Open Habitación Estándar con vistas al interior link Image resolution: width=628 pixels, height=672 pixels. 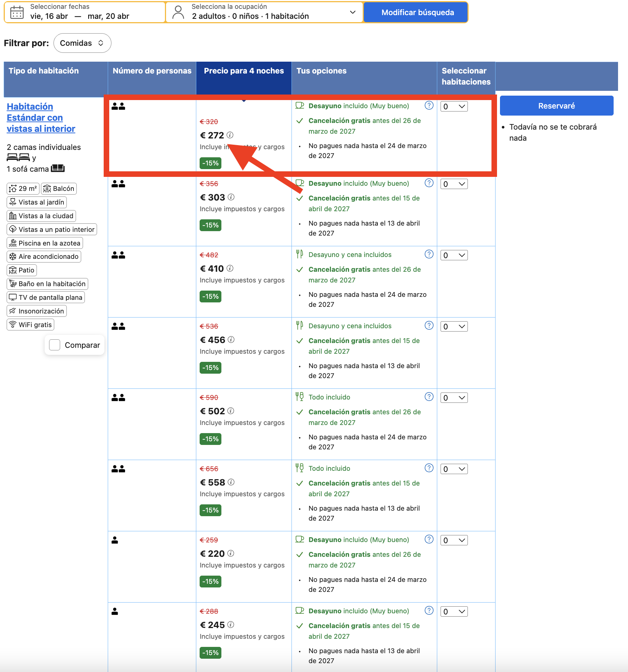[x=41, y=118]
